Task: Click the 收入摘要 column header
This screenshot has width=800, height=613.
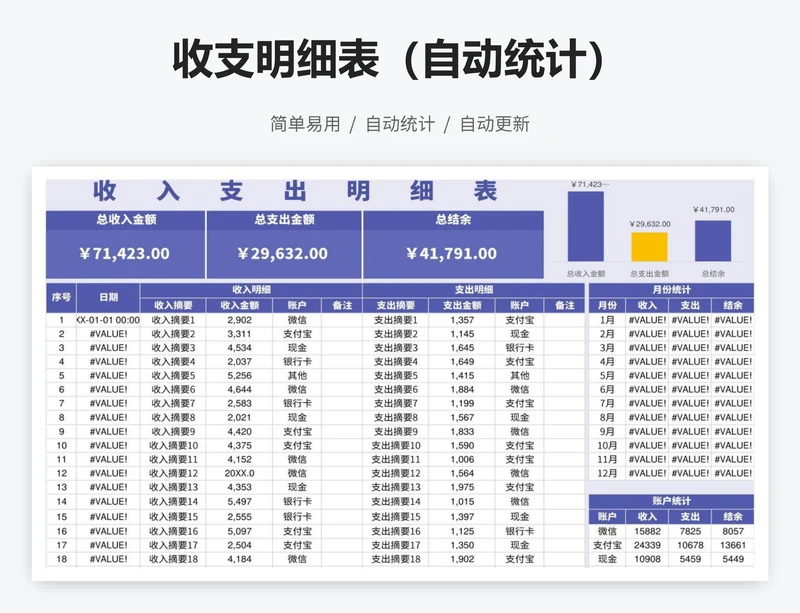Action: coord(173,305)
